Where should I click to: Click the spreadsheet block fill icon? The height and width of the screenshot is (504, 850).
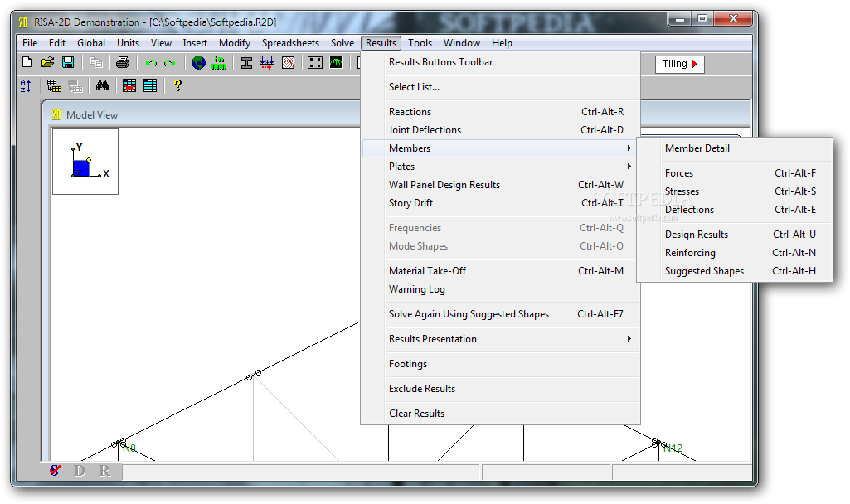(54, 85)
